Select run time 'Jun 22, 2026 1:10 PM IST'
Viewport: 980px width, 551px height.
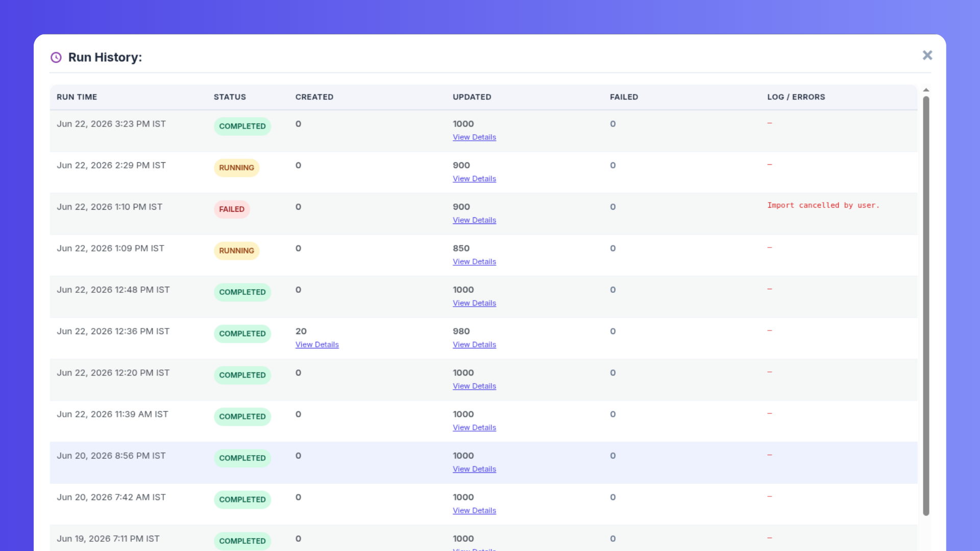point(110,207)
